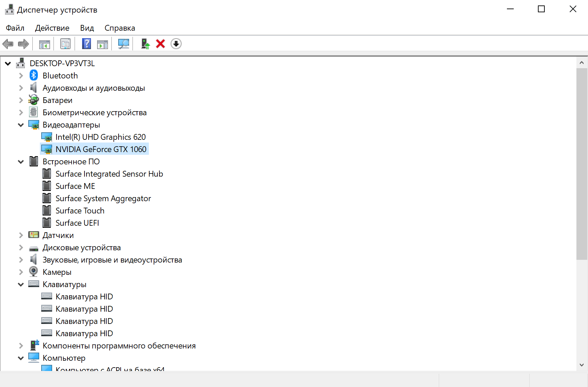
Task: Open the Properties toolbar icon
Action: pos(65,44)
